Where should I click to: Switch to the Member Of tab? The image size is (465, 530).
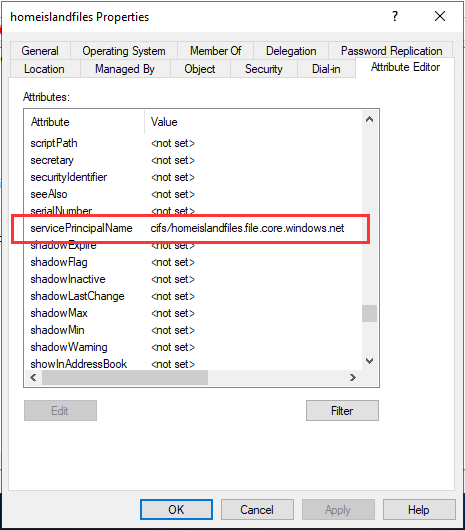click(216, 51)
